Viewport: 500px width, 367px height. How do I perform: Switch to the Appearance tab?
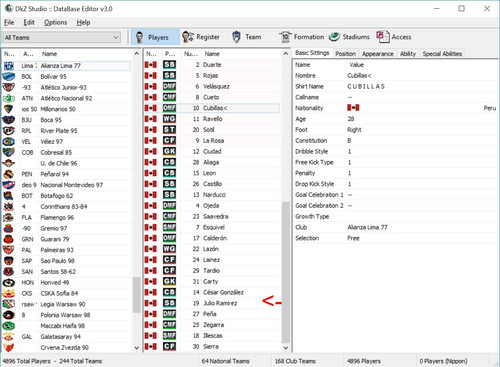pos(378,54)
